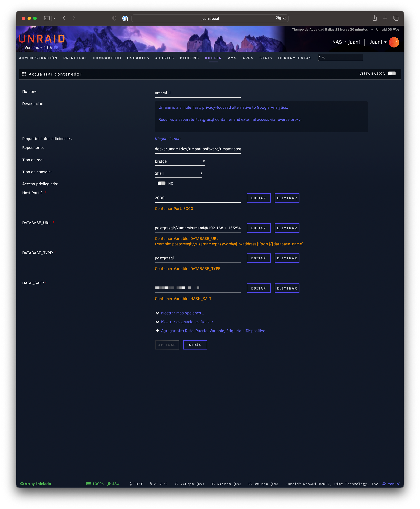The height and width of the screenshot is (509, 420).
Task: Open a new tab with the plus icon
Action: click(385, 18)
